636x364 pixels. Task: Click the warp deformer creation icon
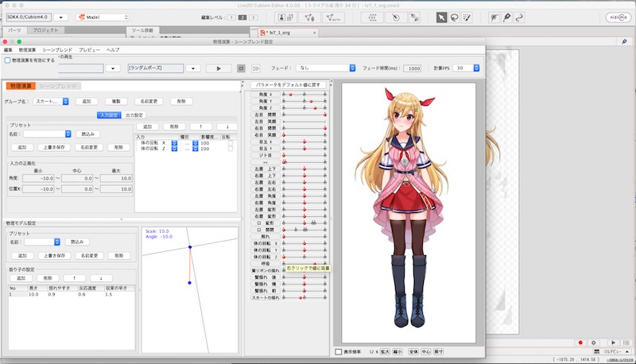(372, 17)
